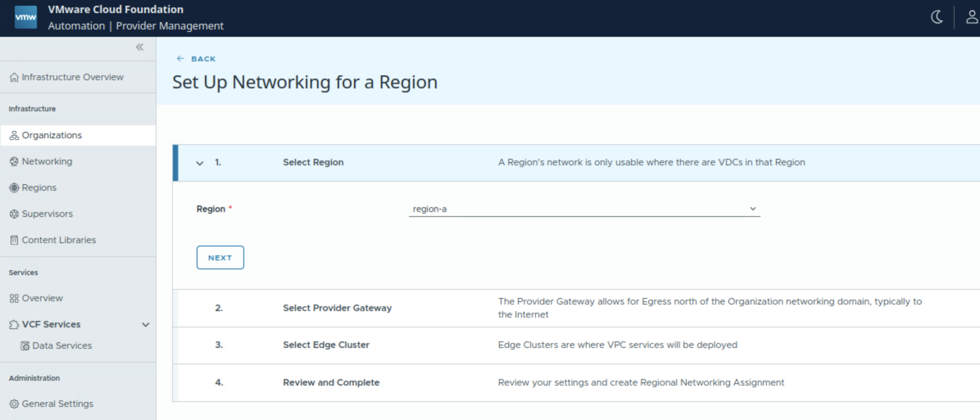Toggle dark mode moon icon

tap(937, 17)
